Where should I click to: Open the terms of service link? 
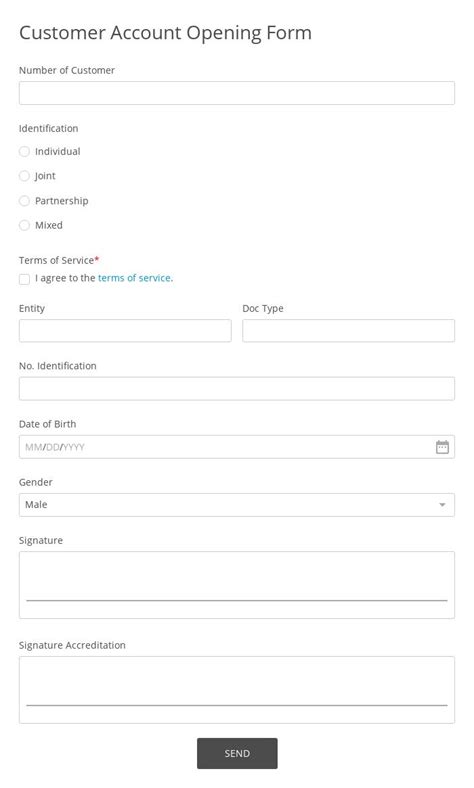(x=135, y=278)
